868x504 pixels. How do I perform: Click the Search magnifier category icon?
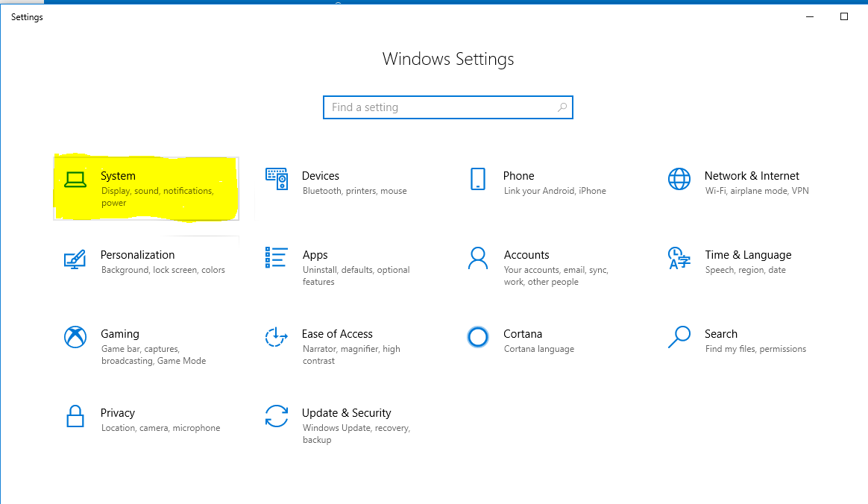679,337
